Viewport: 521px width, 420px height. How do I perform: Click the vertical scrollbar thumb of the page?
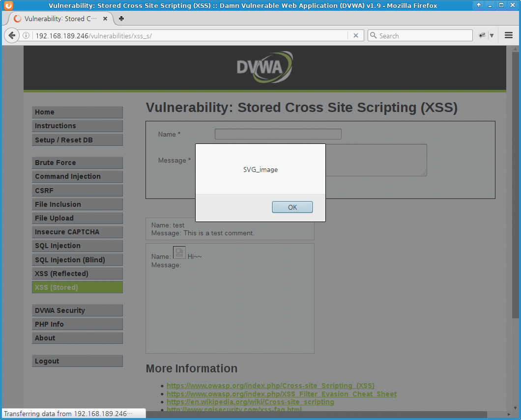515,185
